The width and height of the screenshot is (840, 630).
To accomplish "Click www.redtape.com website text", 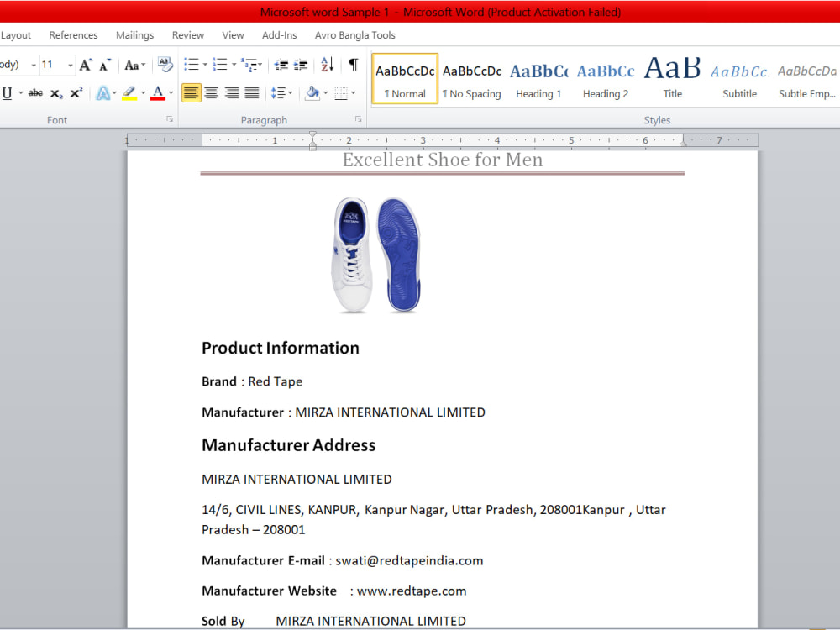I will [x=412, y=591].
